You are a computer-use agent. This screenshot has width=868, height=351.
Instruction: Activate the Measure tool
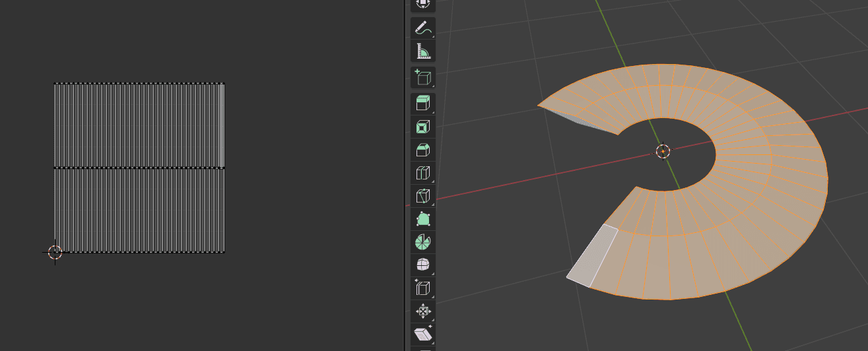point(423,51)
